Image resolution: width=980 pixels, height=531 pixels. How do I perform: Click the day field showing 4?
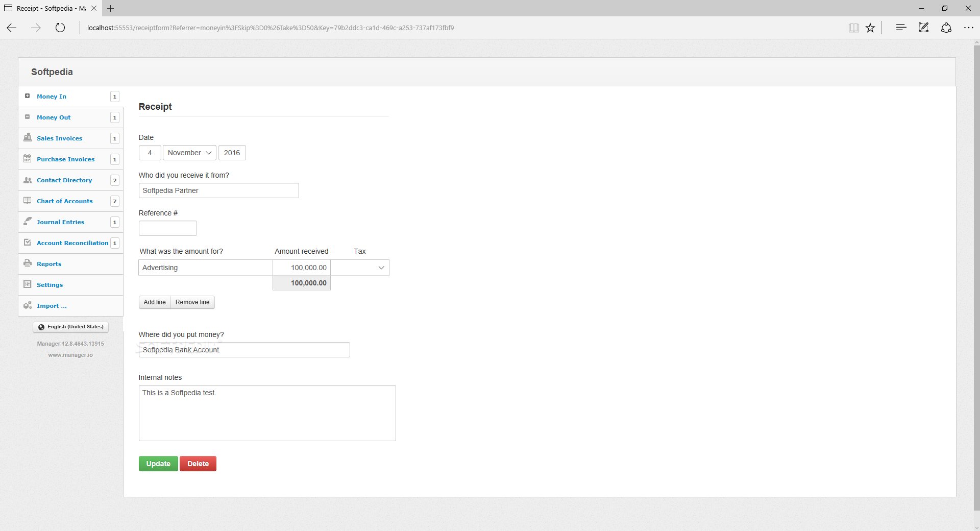pos(150,153)
